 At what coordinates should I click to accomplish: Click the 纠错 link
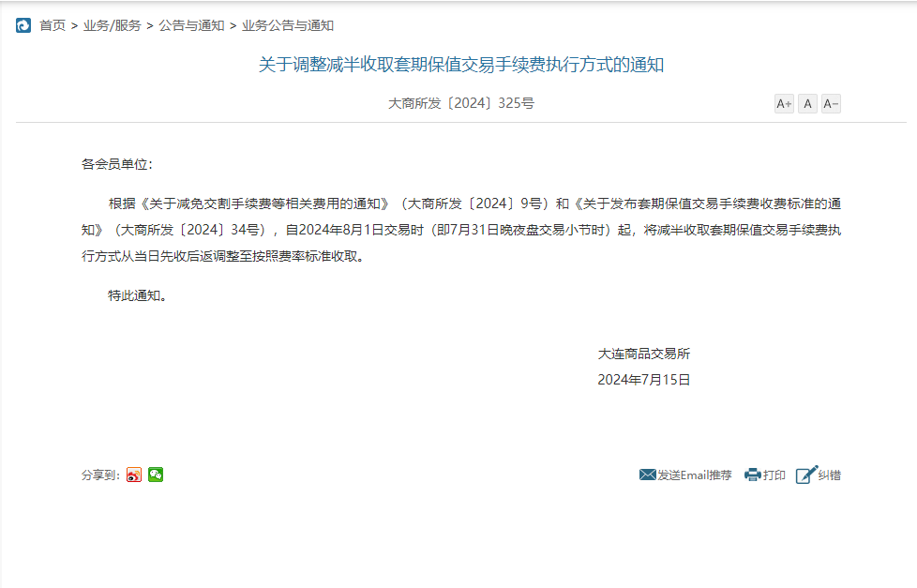tap(829, 475)
